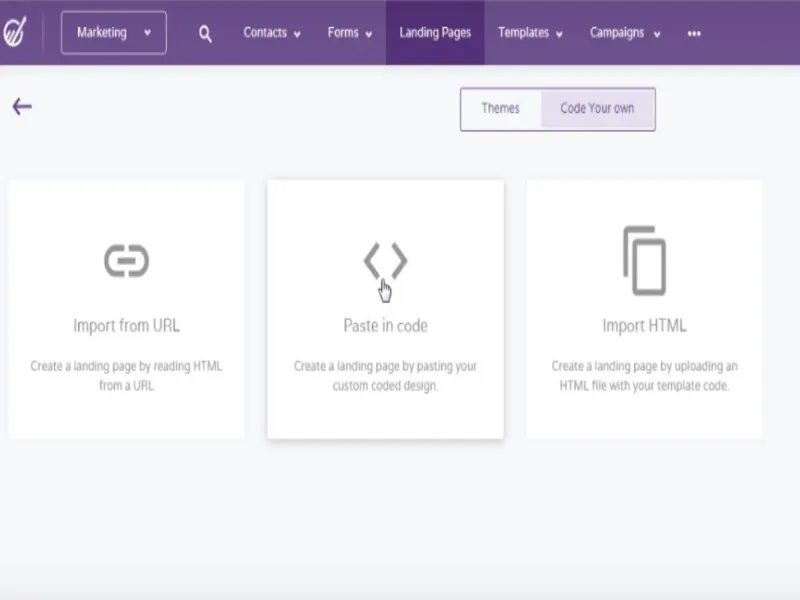The image size is (800, 600).
Task: Click the angle brackets code icon
Action: tap(385, 261)
